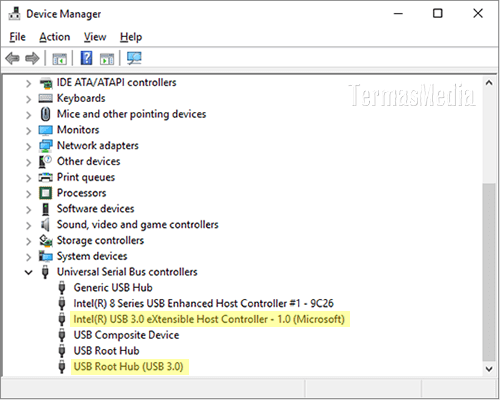
Task: Click the printer icon for Print queues
Action: tap(46, 177)
